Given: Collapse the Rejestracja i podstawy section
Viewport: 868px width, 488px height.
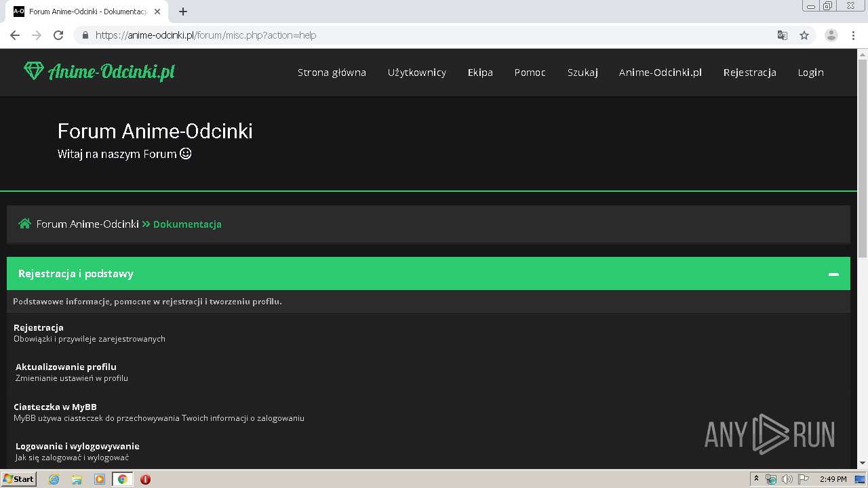Looking at the screenshot, I should pos(833,274).
